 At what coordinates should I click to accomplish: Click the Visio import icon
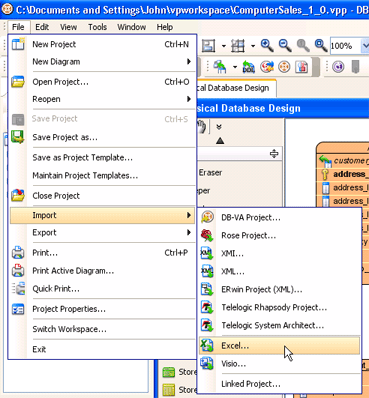(207, 363)
